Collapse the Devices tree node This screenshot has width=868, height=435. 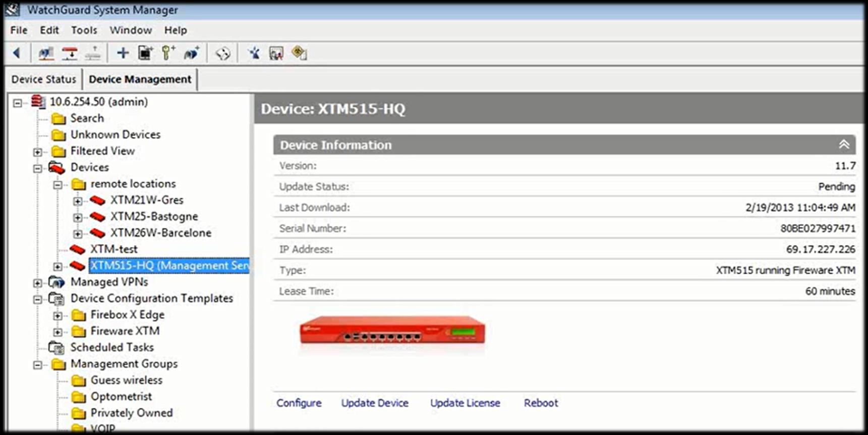tap(38, 168)
